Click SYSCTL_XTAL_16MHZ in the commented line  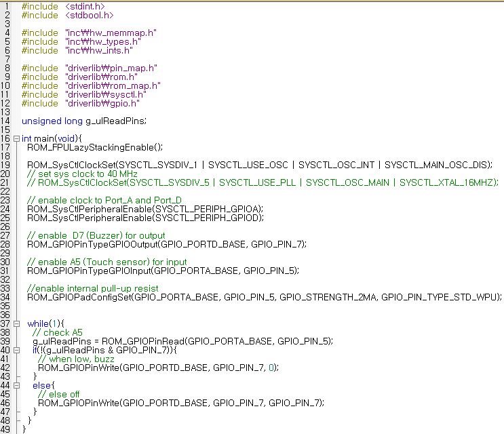coord(446,183)
